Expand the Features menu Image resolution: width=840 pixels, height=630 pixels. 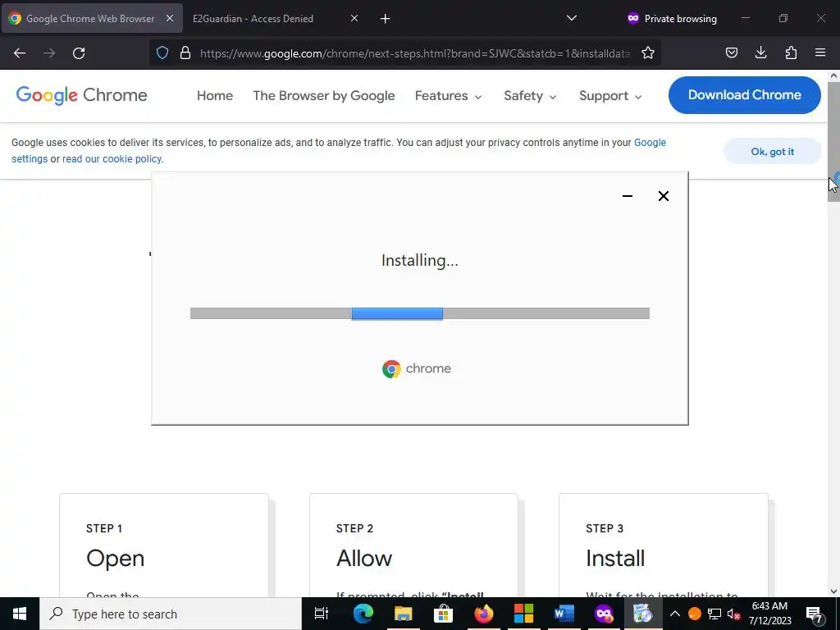point(449,96)
